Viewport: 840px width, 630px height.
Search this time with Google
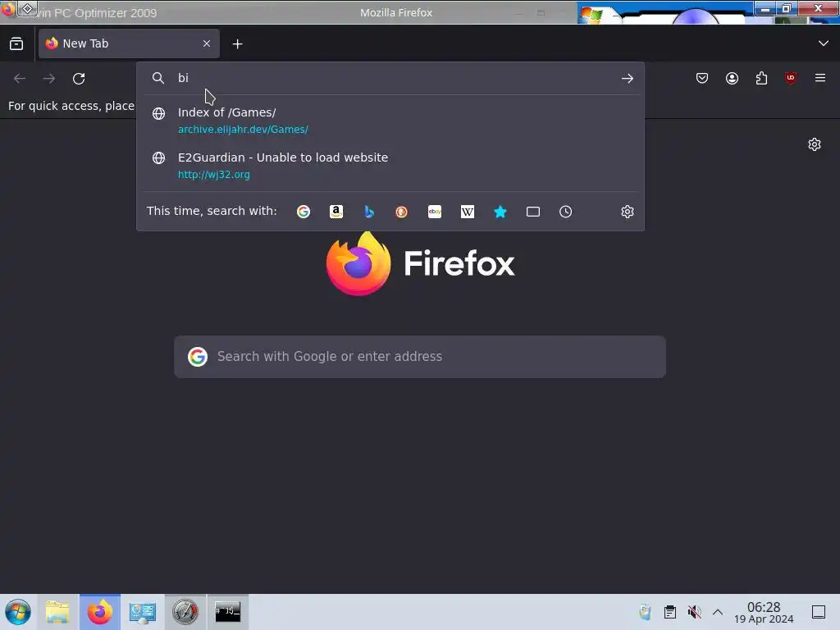[304, 212]
